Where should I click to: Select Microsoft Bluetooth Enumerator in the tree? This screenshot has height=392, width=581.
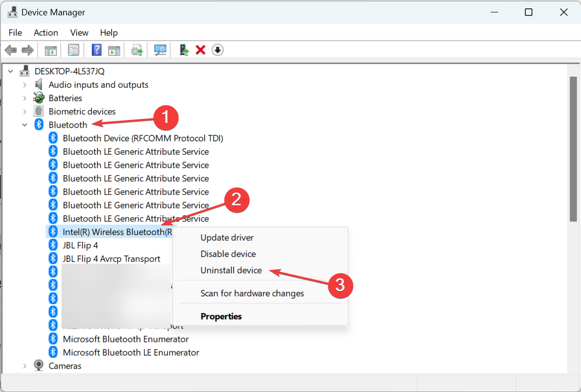126,339
